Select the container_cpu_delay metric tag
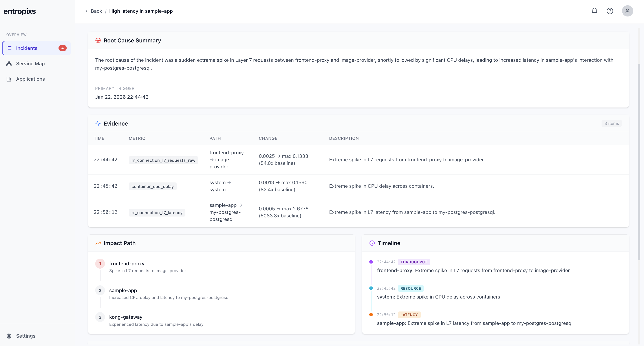Viewport: 644px width, 346px height. click(x=152, y=186)
